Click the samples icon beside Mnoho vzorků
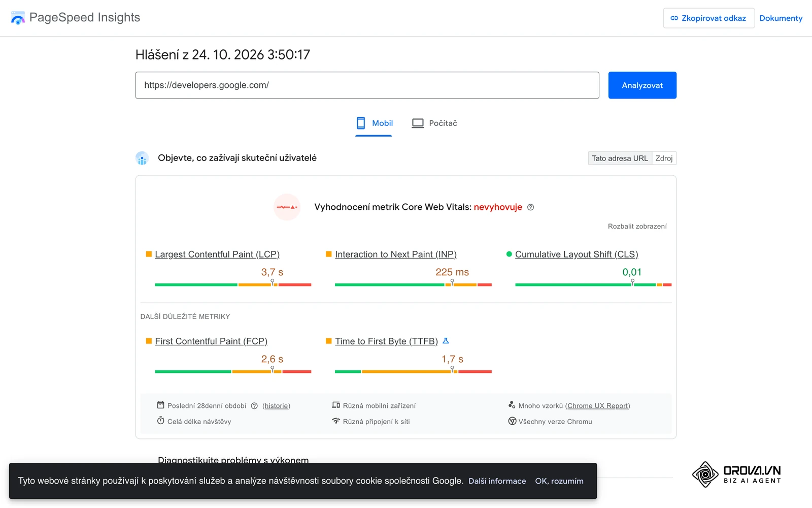Image resolution: width=812 pixels, height=508 pixels. click(x=512, y=405)
